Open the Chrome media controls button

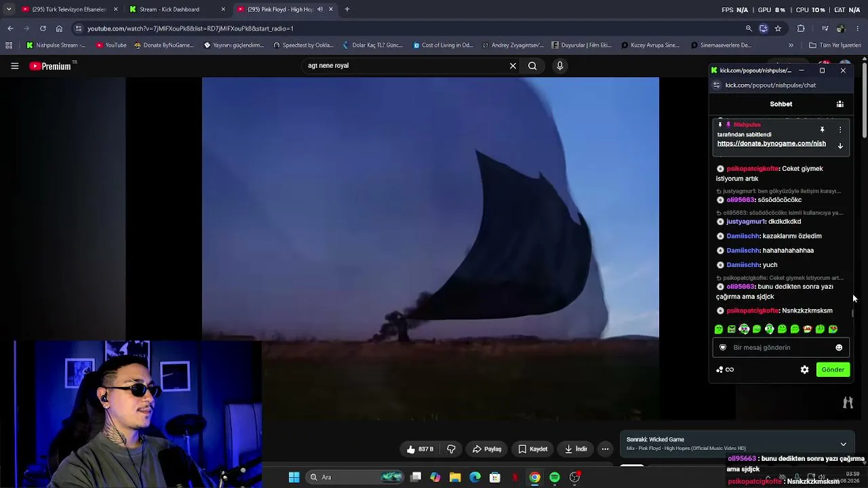coord(825,28)
